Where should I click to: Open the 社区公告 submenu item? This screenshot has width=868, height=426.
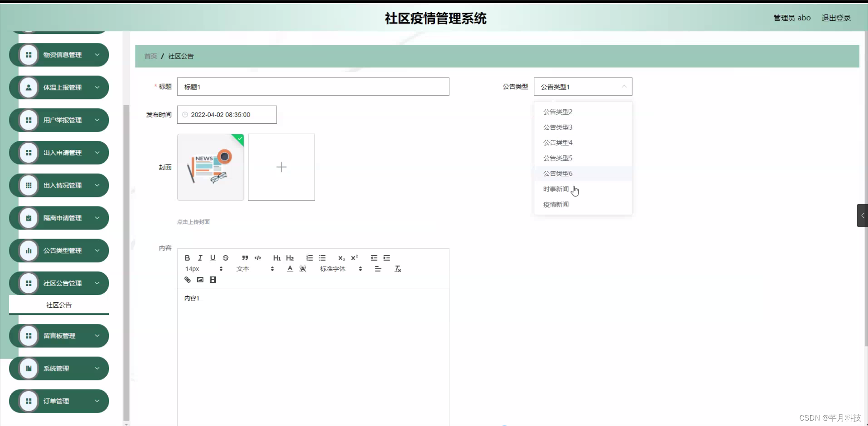point(58,305)
